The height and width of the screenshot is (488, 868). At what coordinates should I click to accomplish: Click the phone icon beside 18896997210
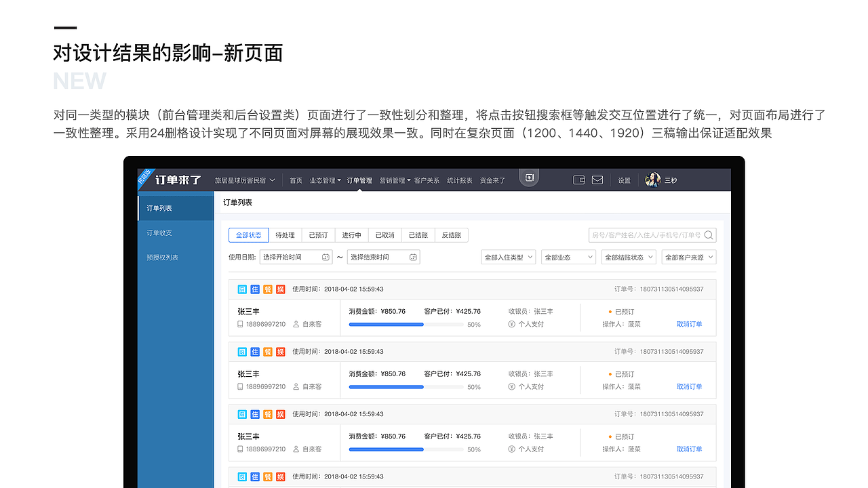coord(240,324)
